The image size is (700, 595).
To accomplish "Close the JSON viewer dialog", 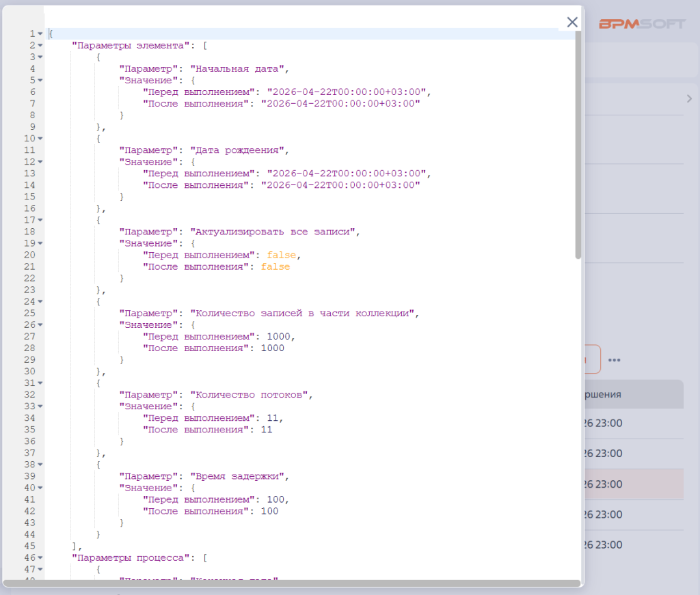I will click(x=572, y=23).
